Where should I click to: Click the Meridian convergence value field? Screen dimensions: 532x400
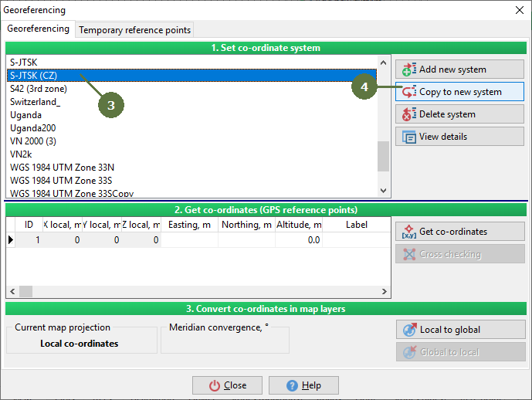point(225,344)
